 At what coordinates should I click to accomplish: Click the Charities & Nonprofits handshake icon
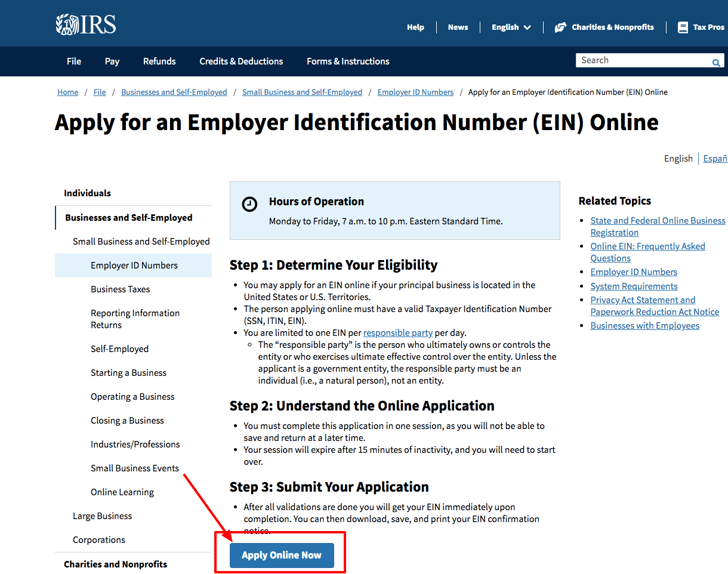click(x=561, y=27)
